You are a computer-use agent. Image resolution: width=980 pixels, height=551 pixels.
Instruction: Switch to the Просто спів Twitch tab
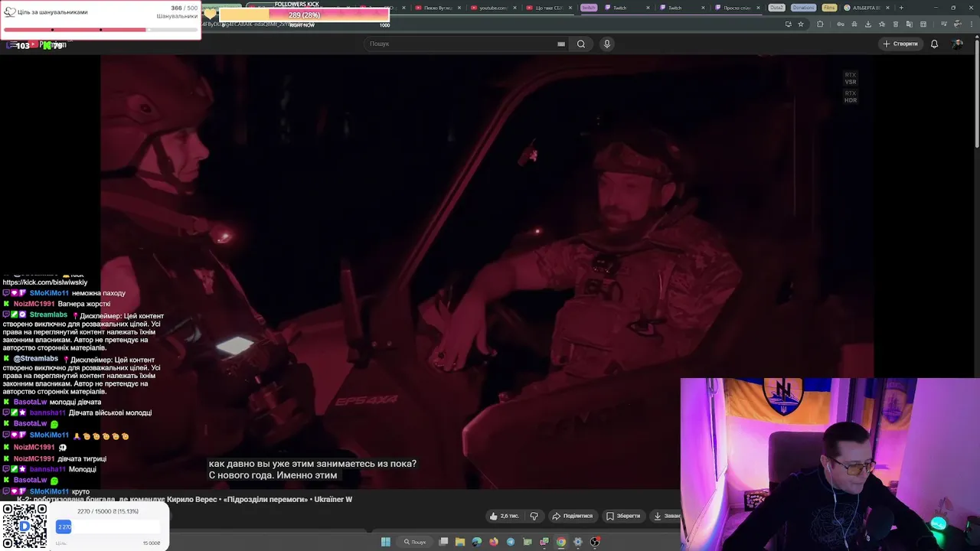(x=737, y=8)
